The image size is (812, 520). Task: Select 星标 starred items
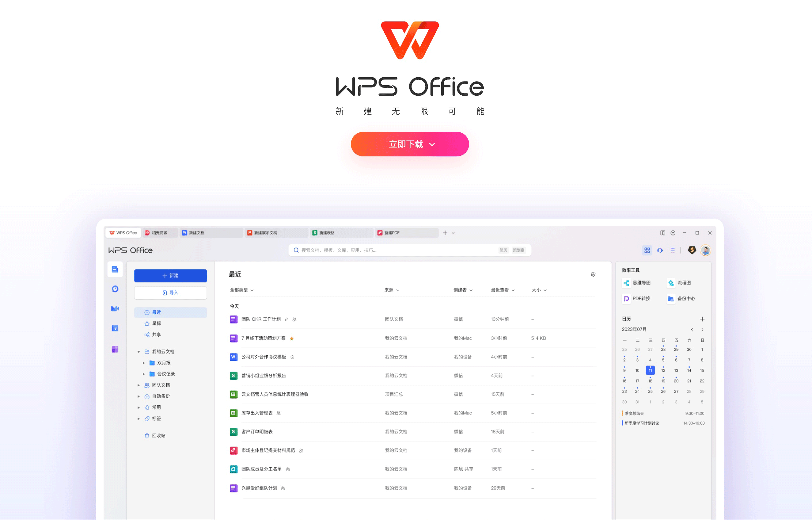point(153,323)
